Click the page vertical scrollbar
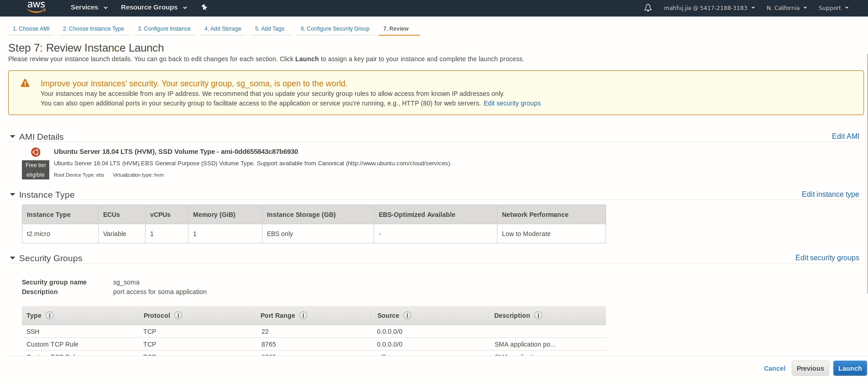Image resolution: width=868 pixels, height=384 pixels. pyautogui.click(x=867, y=174)
